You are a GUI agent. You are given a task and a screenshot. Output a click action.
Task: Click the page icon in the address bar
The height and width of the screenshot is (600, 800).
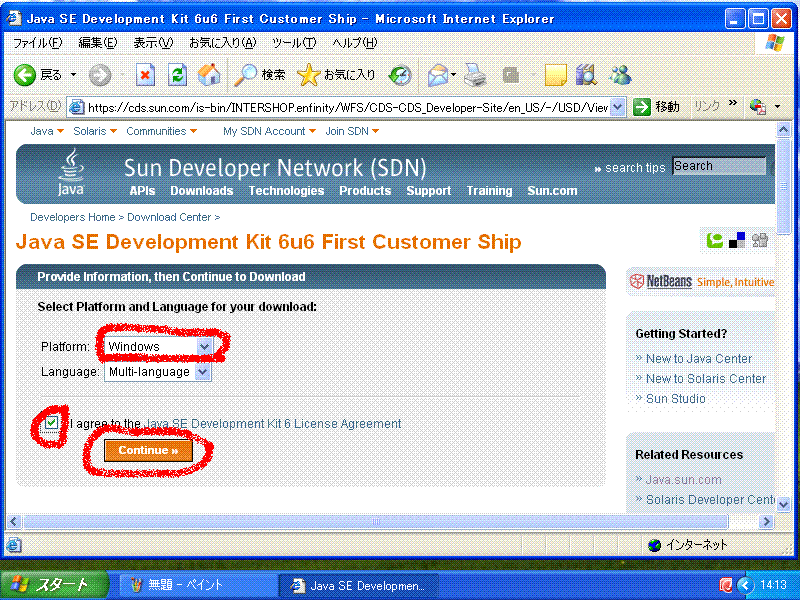click(x=77, y=107)
